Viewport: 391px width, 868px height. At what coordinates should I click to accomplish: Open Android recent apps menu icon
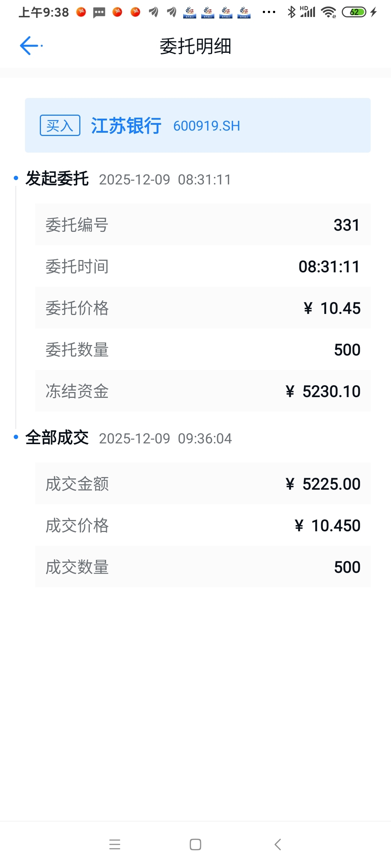pos(115,844)
